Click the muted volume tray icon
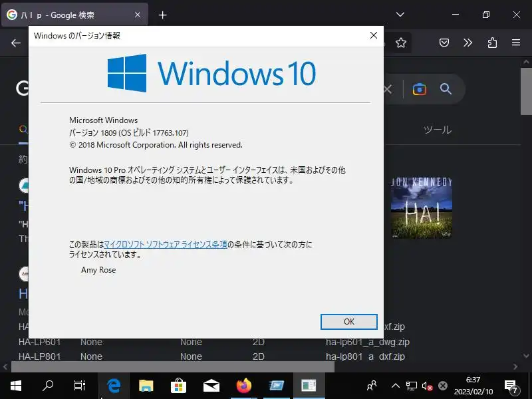 point(427,386)
